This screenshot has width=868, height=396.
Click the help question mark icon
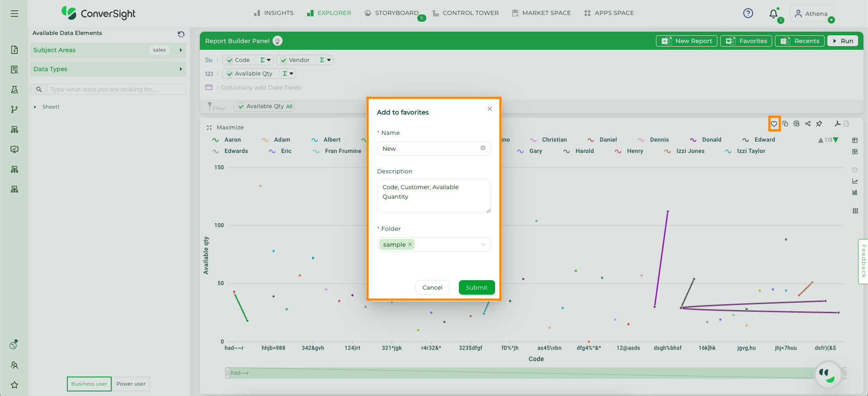tap(748, 13)
